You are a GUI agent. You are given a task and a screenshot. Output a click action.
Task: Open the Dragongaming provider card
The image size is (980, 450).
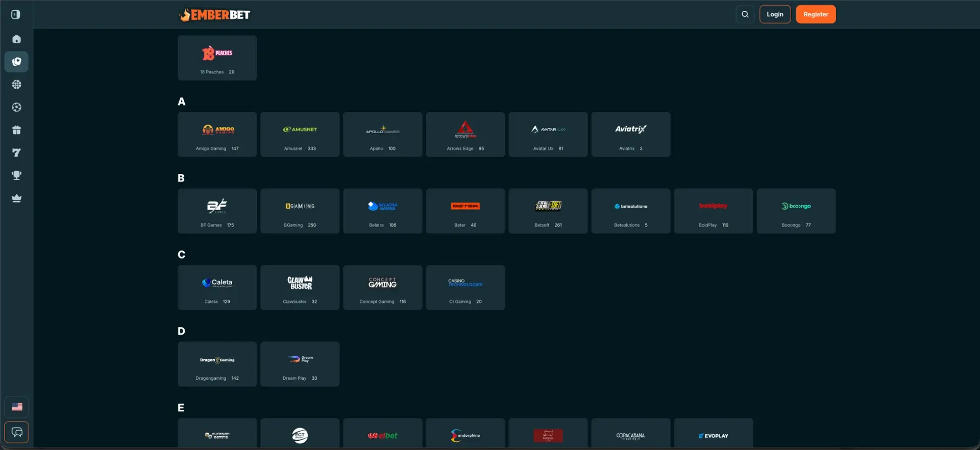[x=217, y=364]
